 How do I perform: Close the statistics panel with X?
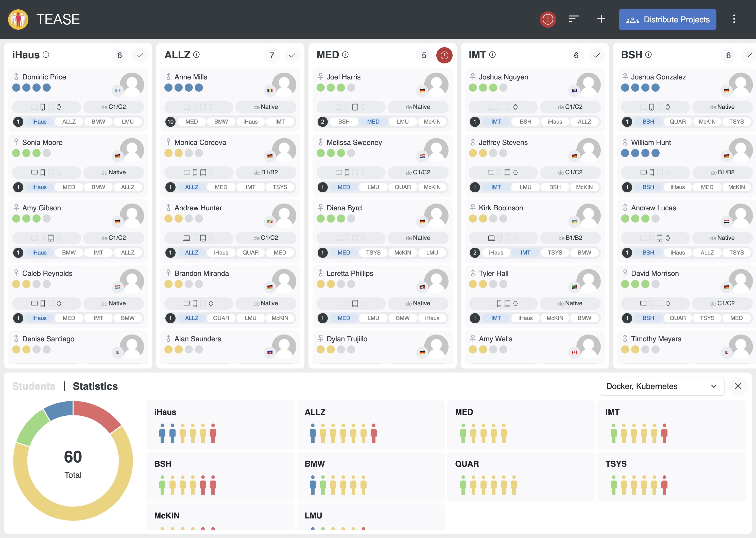(738, 386)
